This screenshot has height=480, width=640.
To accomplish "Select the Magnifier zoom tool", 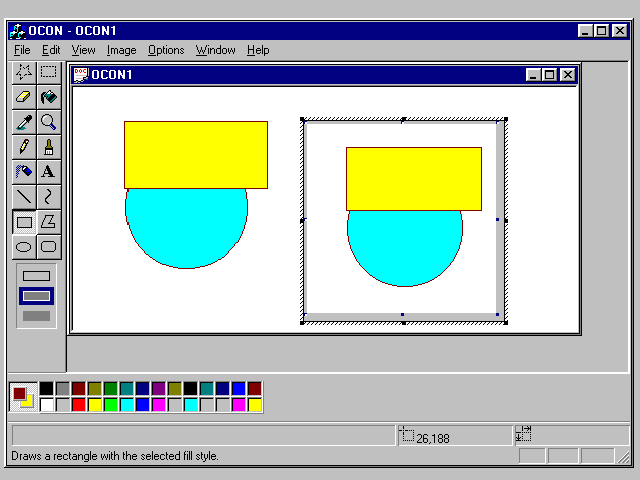I will tap(48, 122).
